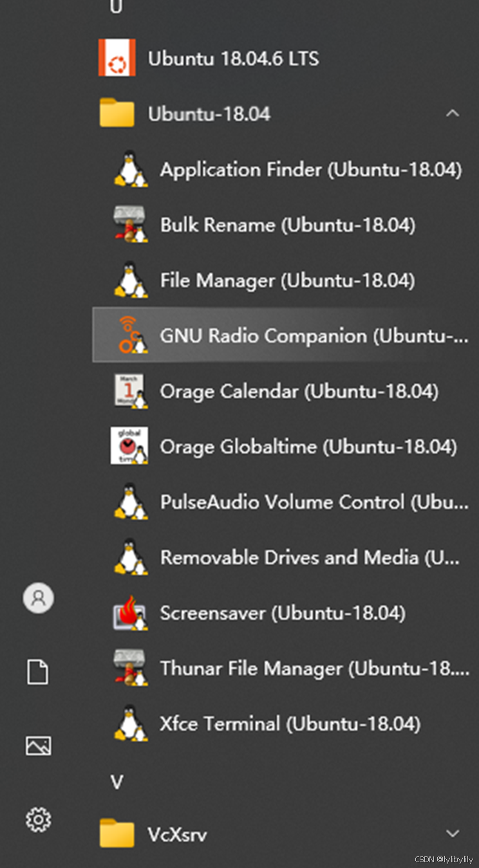Click the Orage Globaltime clock icon

pyautogui.click(x=129, y=446)
